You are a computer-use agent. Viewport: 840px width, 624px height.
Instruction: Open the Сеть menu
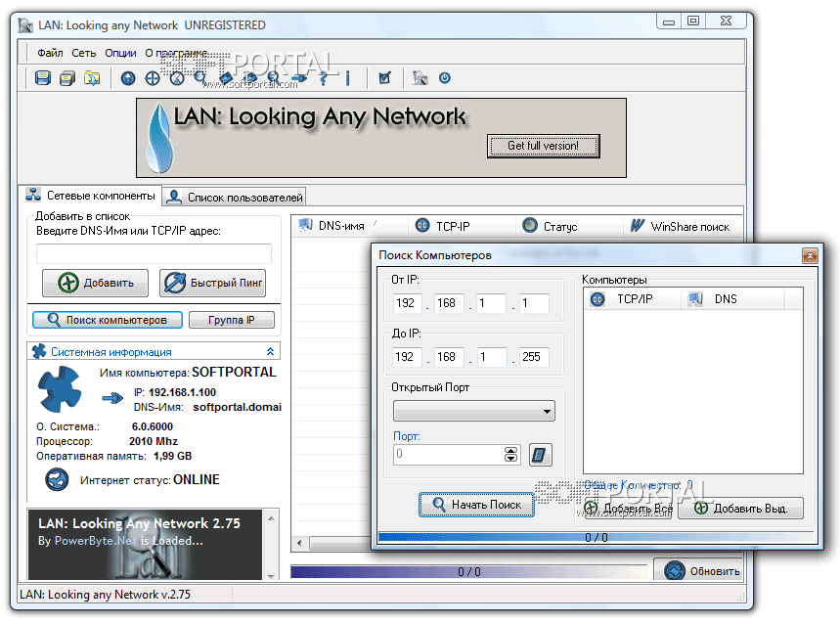(x=83, y=53)
